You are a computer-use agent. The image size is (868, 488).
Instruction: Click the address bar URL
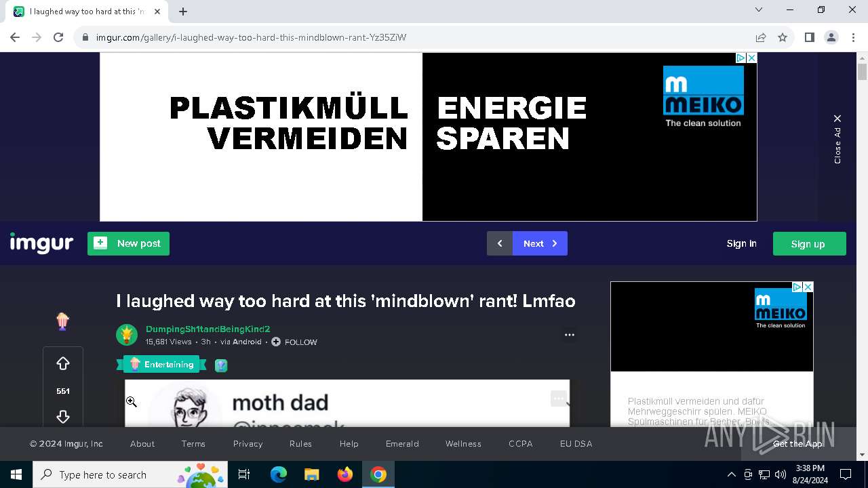pos(251,37)
